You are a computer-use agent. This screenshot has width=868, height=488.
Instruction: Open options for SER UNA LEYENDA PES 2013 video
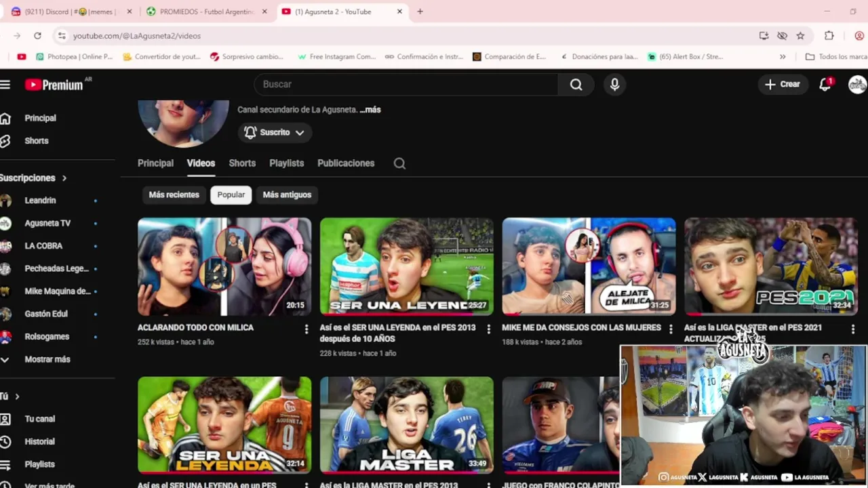[x=488, y=329]
